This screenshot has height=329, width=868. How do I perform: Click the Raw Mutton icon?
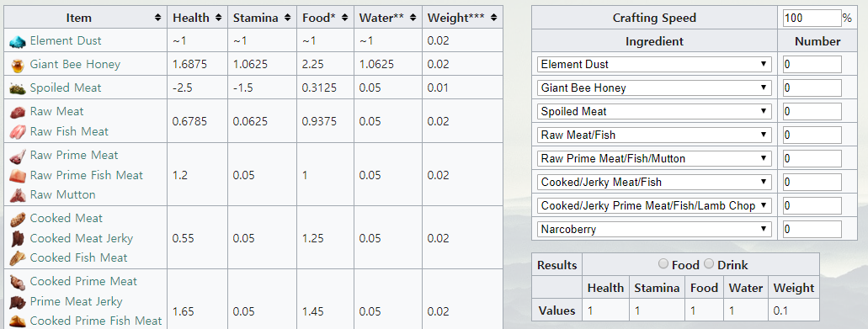[18, 195]
